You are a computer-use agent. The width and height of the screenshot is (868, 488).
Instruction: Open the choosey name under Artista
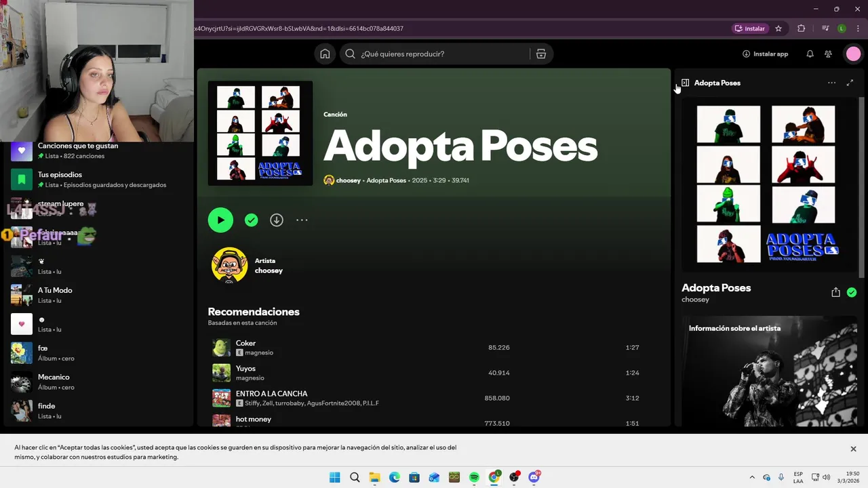click(x=269, y=270)
